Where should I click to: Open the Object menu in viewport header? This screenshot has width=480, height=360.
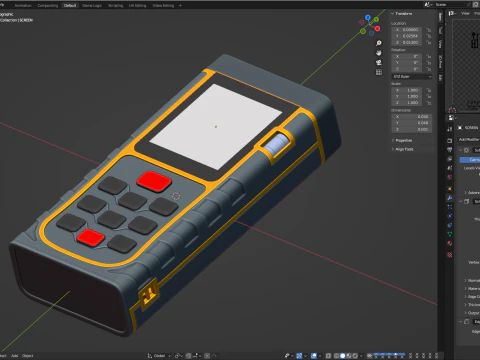[28, 356]
